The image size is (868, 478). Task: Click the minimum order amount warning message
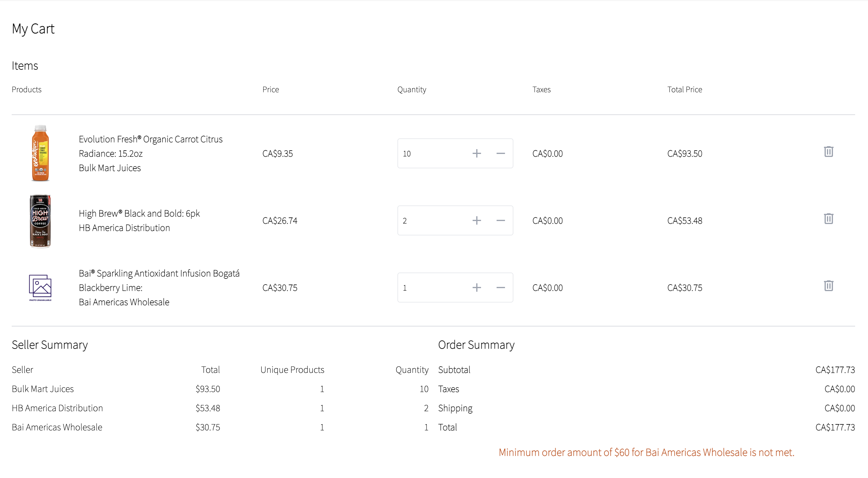click(x=646, y=453)
